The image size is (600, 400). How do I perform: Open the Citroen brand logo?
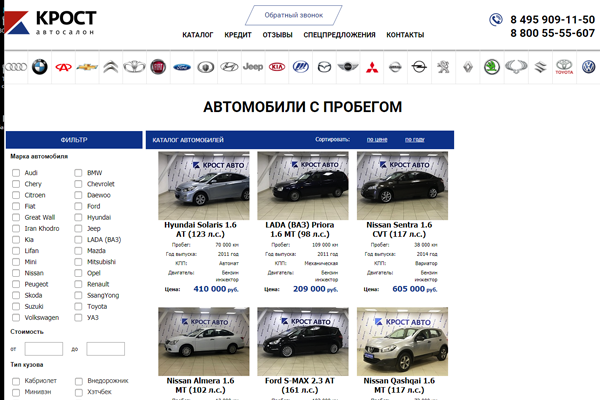tap(111, 67)
